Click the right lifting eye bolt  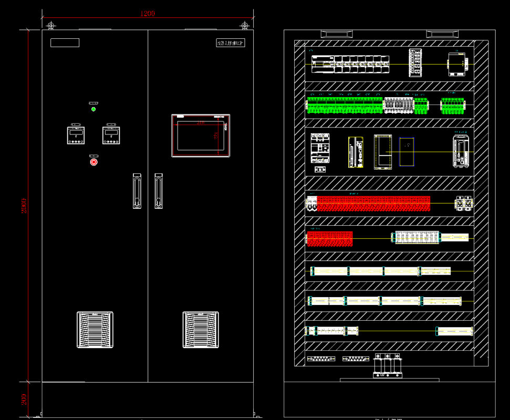pyautogui.click(x=245, y=25)
